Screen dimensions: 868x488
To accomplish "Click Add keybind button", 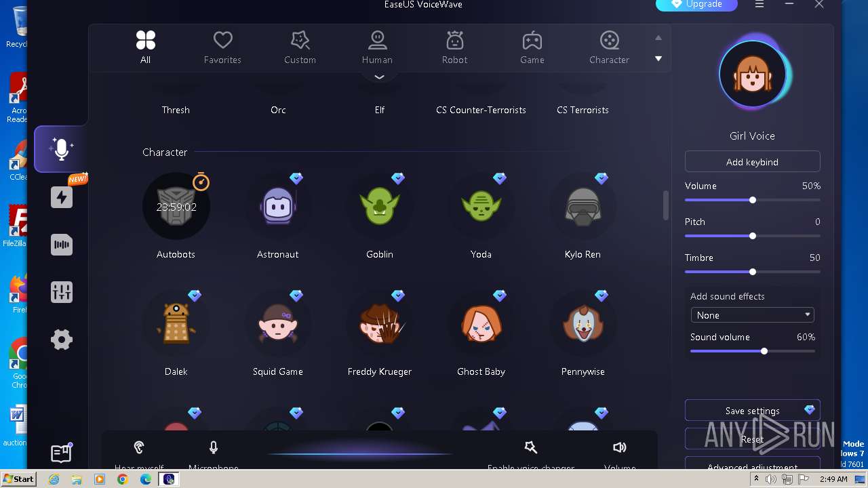I will tap(752, 162).
